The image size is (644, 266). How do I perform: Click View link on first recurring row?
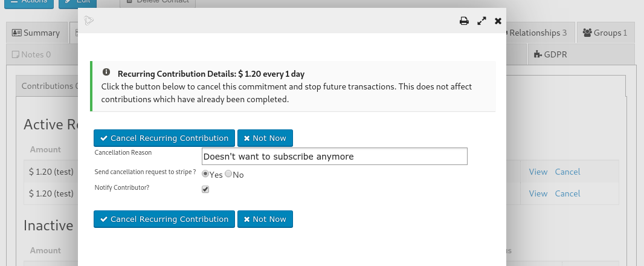(x=538, y=172)
